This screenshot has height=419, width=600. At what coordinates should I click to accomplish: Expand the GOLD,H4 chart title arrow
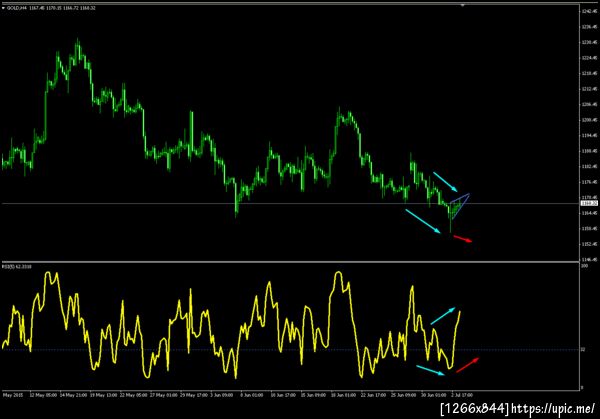tap(3, 8)
